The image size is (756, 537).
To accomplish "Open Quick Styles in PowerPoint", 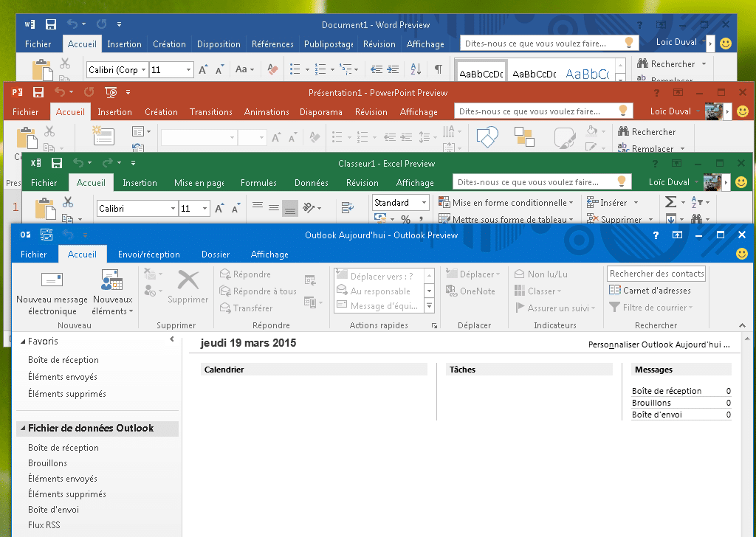I will 565,137.
